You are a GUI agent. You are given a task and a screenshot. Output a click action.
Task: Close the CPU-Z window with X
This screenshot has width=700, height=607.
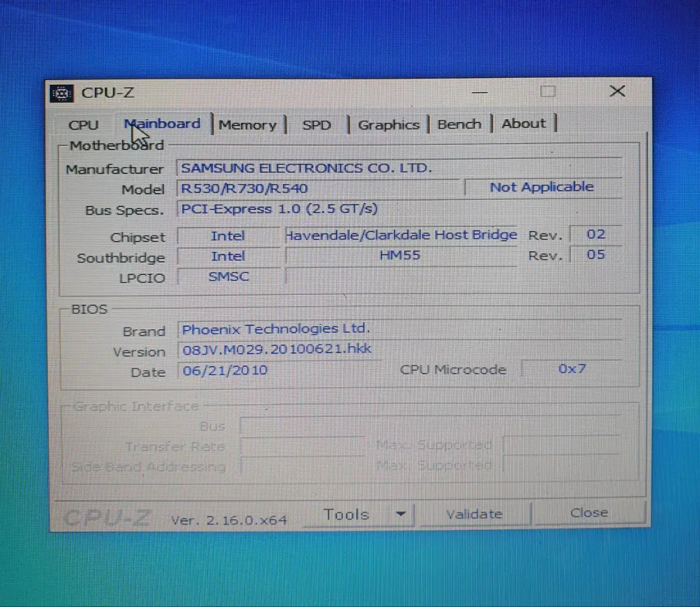point(617,91)
